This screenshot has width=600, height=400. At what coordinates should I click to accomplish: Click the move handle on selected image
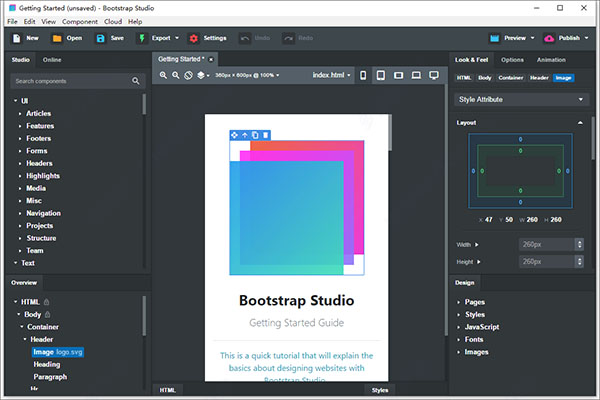coord(235,135)
